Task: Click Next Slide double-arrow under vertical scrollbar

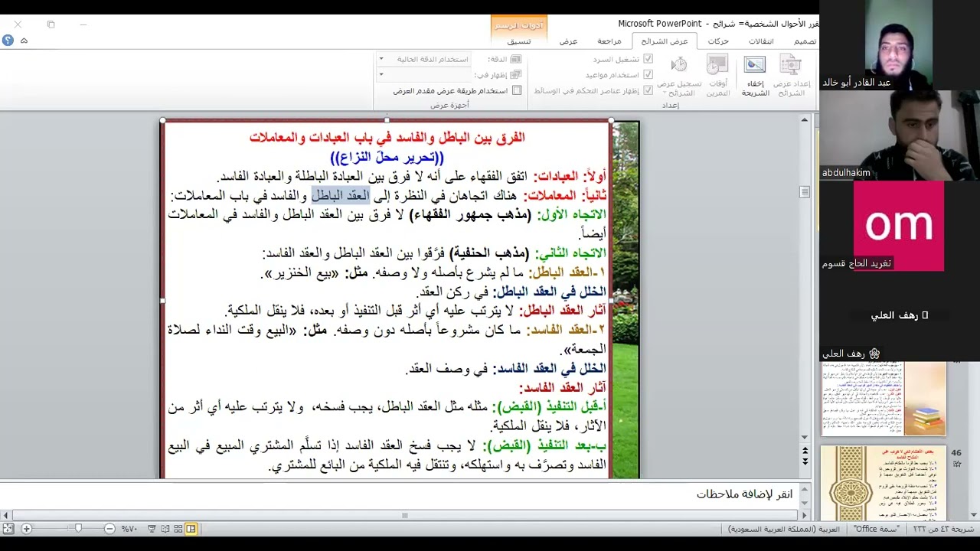Action: click(x=805, y=461)
